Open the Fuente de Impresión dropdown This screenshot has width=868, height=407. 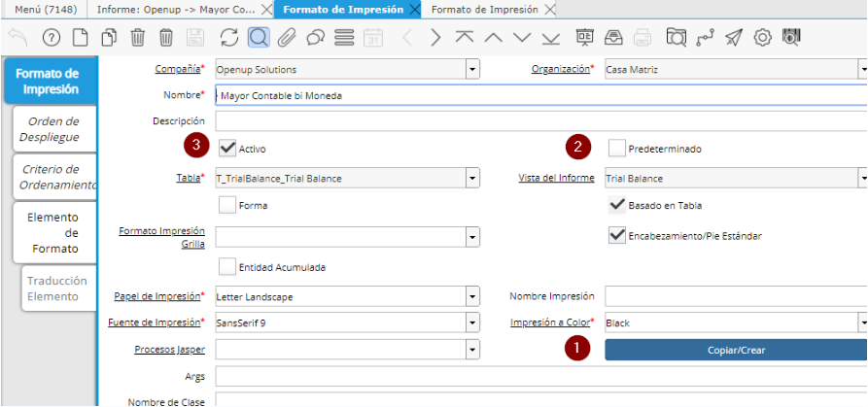472,322
